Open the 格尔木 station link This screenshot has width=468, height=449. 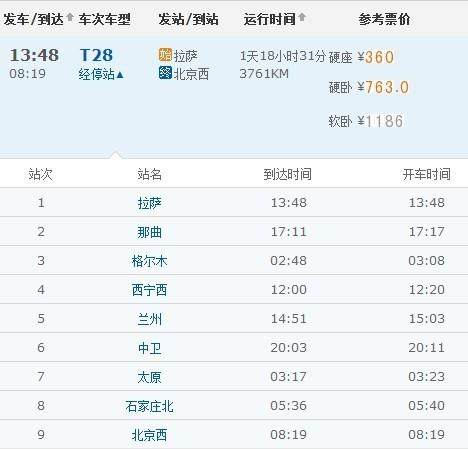[149, 261]
